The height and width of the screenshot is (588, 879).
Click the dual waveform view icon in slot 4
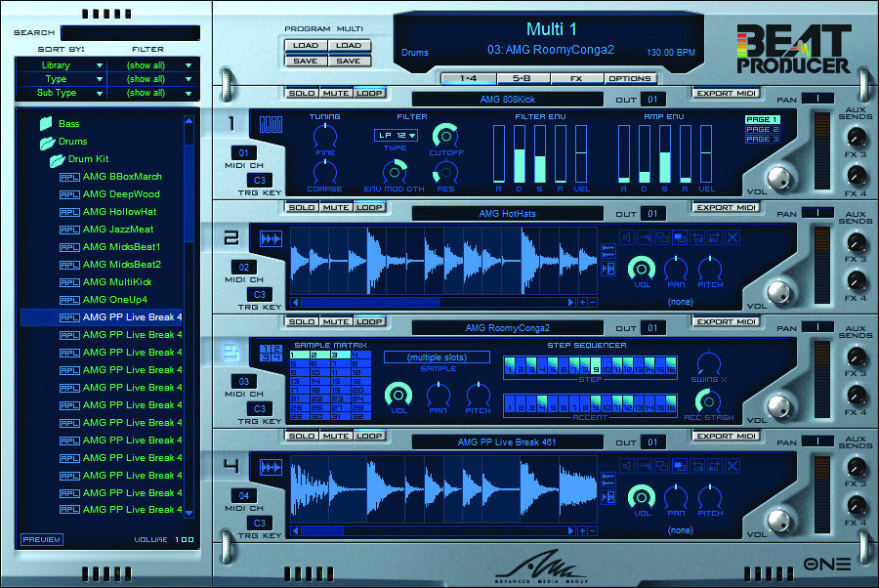point(608,479)
